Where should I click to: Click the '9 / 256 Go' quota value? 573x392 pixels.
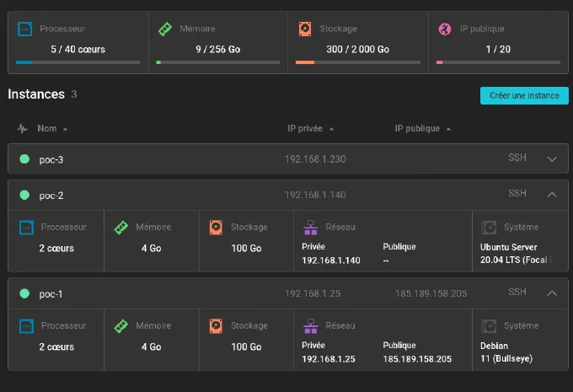click(x=217, y=49)
